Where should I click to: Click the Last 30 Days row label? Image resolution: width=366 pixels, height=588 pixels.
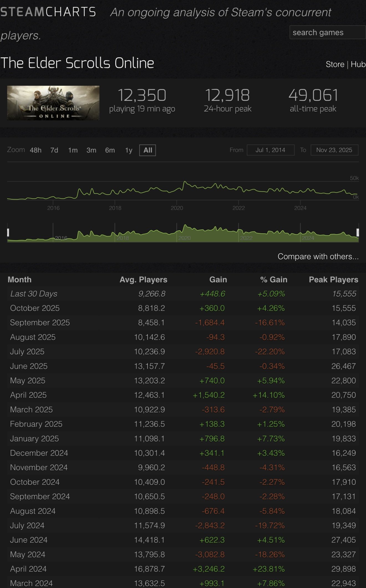coord(34,294)
